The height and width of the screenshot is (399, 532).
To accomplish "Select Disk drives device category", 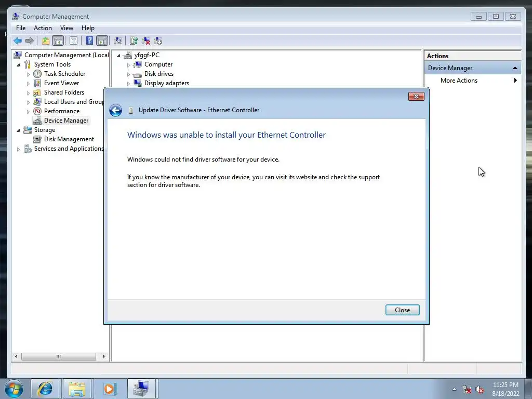I will (159, 74).
